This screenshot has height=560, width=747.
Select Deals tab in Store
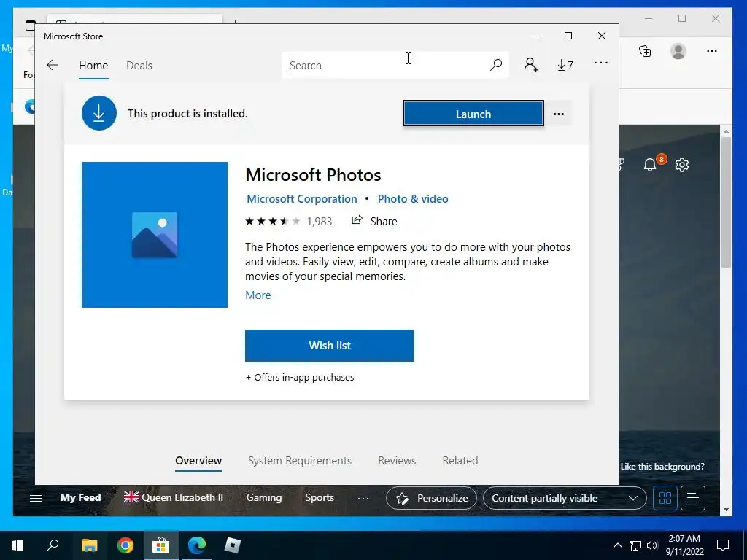[x=139, y=65]
